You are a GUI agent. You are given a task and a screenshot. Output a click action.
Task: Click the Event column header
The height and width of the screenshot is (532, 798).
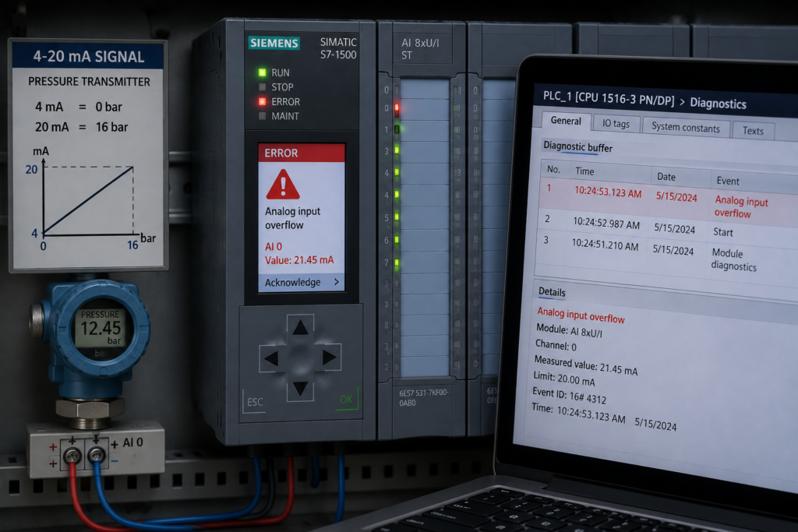728,181
